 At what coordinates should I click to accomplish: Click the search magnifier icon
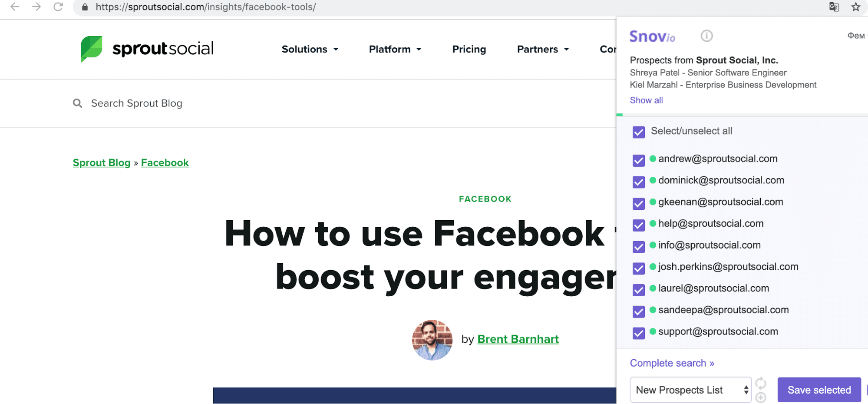pos(78,103)
